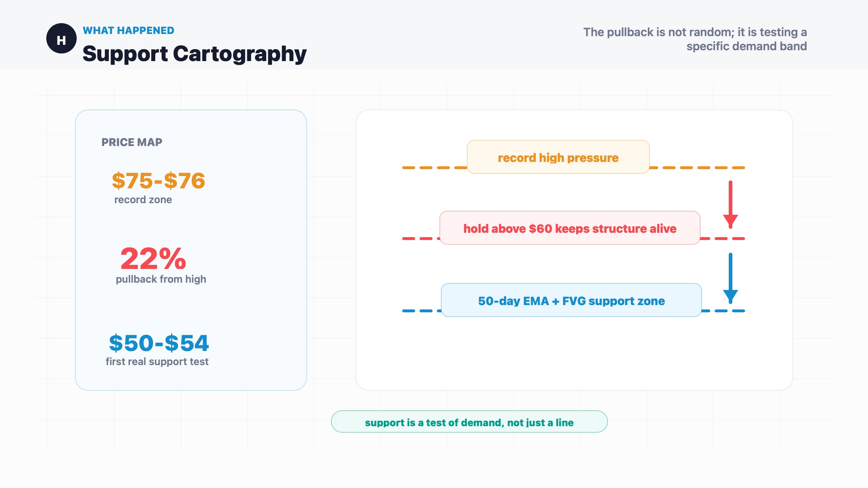Click the 'record zone' caption

point(143,200)
